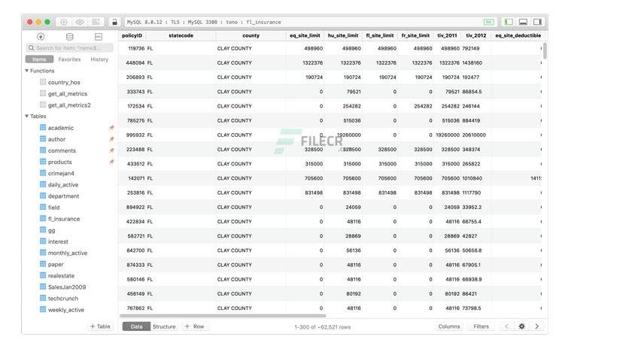The image size is (629, 364).
Task: Collapse the Tables group
Action: [27, 117]
